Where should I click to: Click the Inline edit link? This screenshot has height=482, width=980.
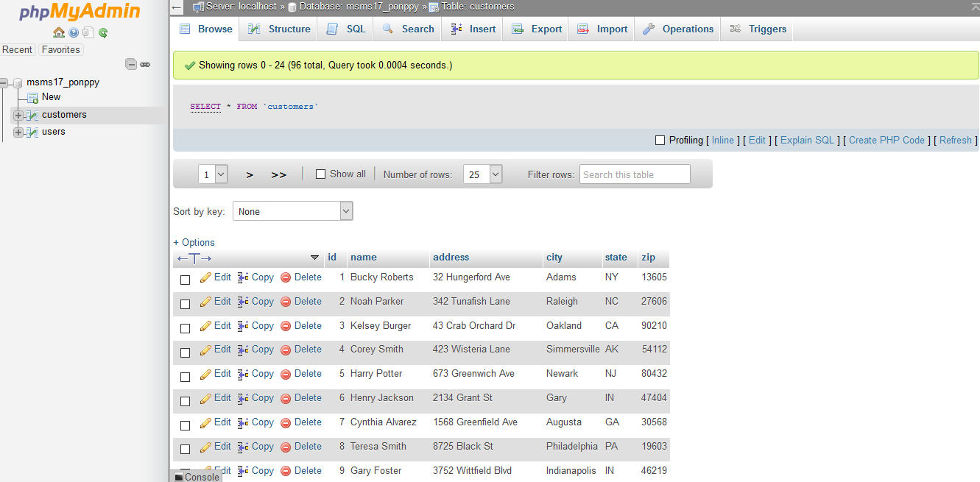[x=723, y=140]
